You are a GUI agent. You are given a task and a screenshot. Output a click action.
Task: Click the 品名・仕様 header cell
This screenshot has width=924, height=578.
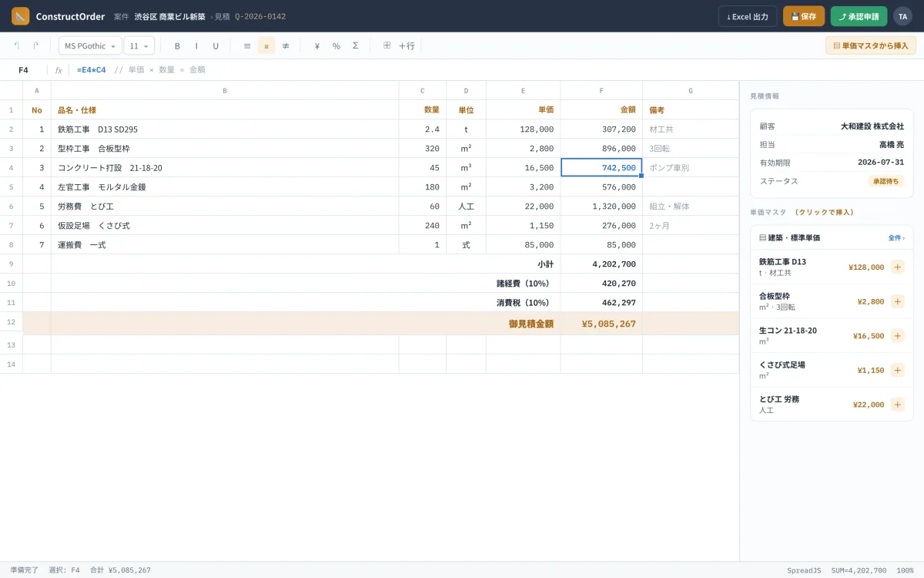225,109
